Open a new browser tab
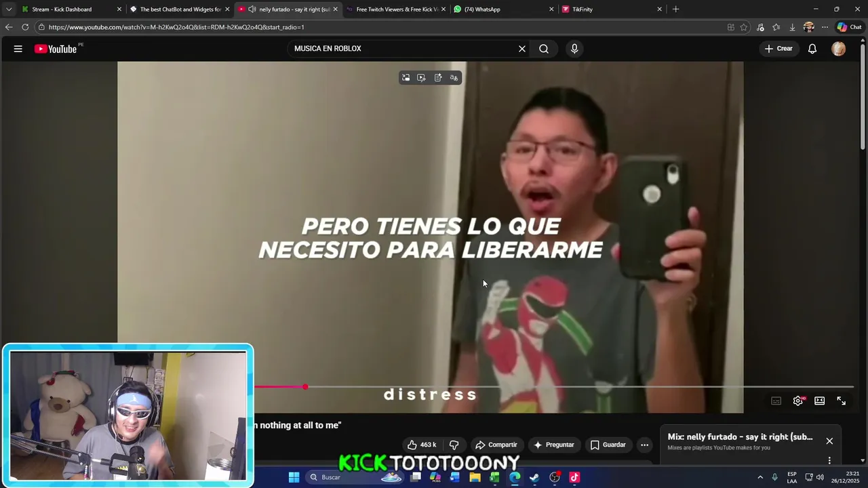The height and width of the screenshot is (488, 868). tap(675, 9)
